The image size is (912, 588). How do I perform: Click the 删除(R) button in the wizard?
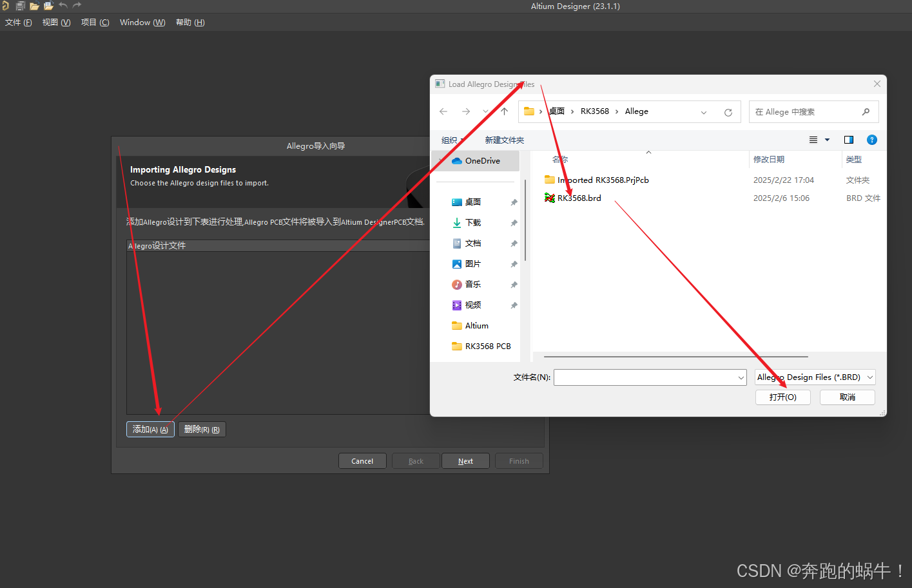(x=202, y=430)
